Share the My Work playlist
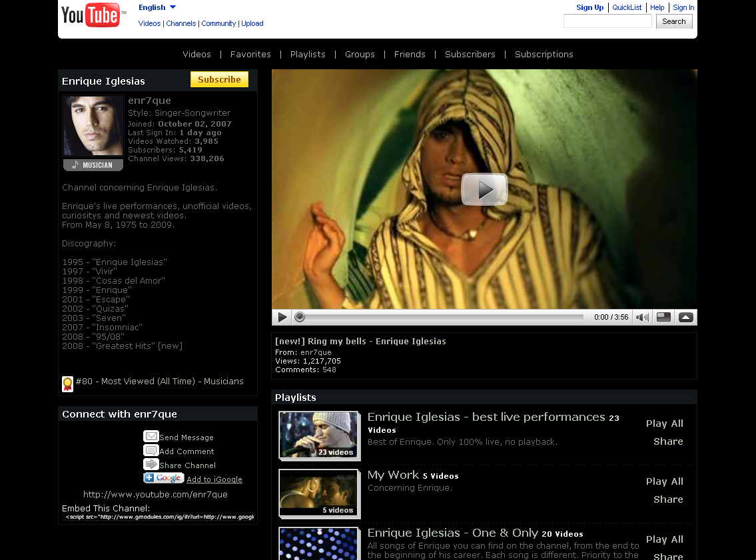756x560 pixels. tap(668, 499)
